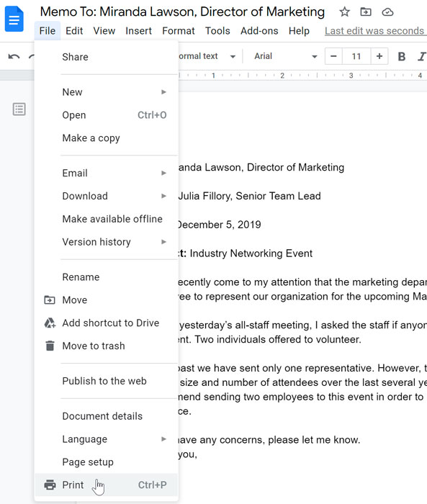
Task: Open the Format menu
Action: pos(179,31)
